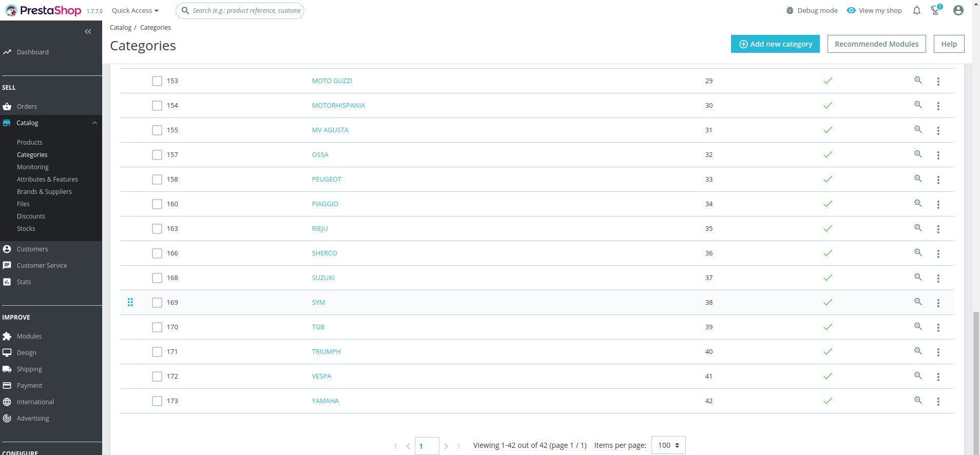
Task: Open the YAMAHA category link
Action: point(325,401)
